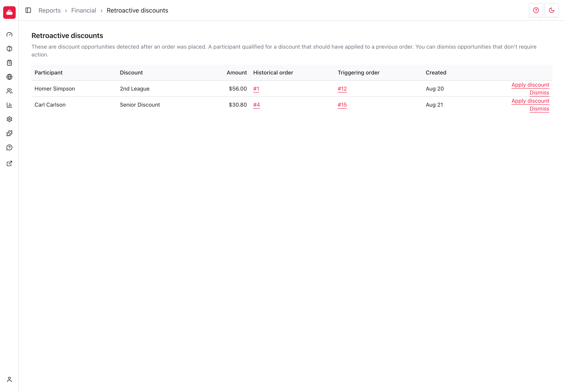Open the puzzle piece integrations icon

click(x=9, y=133)
